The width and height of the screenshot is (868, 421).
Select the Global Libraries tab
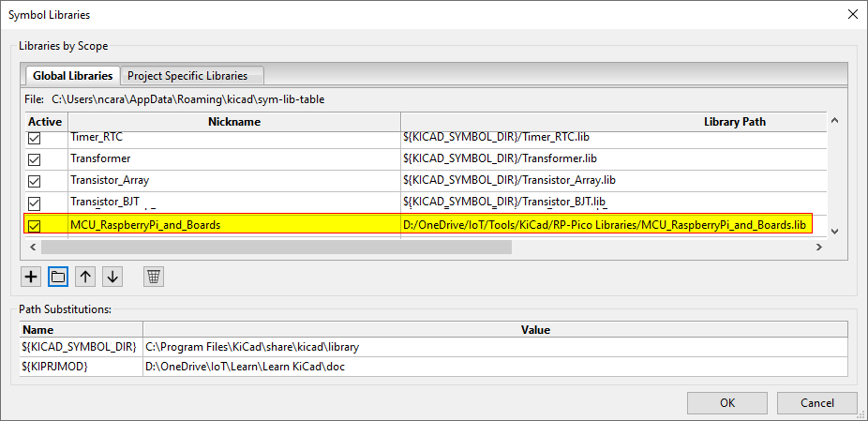72,76
